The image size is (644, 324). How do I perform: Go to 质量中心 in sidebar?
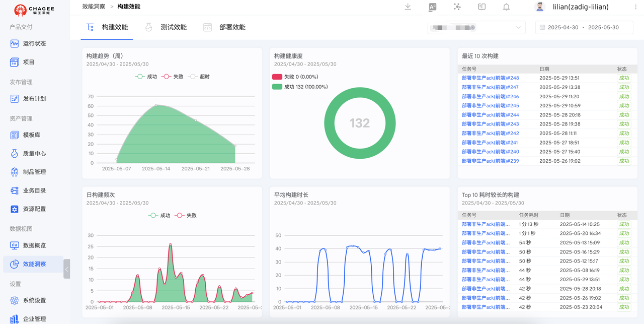click(x=34, y=154)
